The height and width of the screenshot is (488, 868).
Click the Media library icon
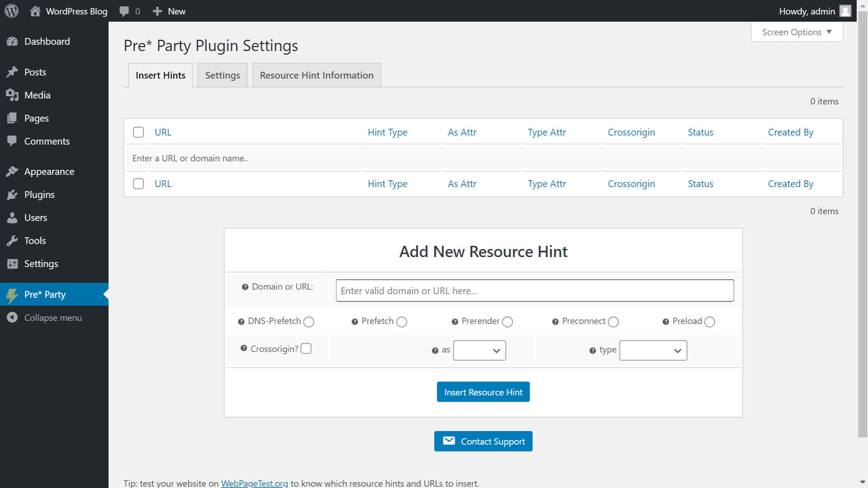tap(12, 95)
